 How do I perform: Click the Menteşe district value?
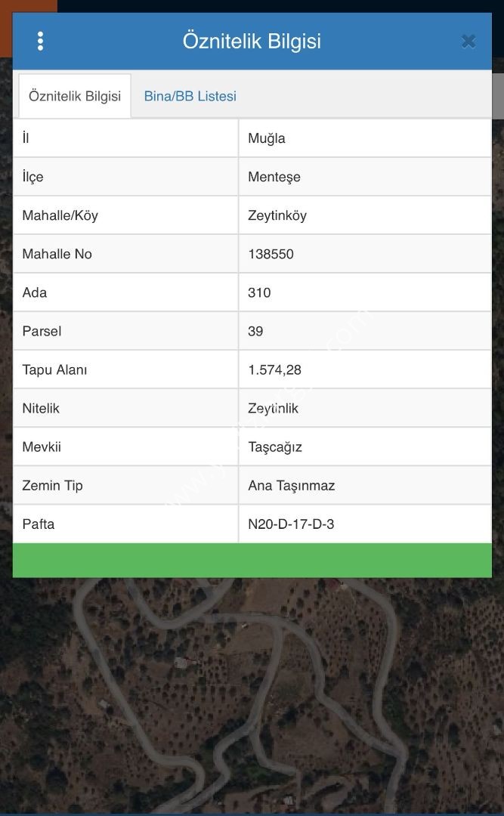[x=274, y=177]
